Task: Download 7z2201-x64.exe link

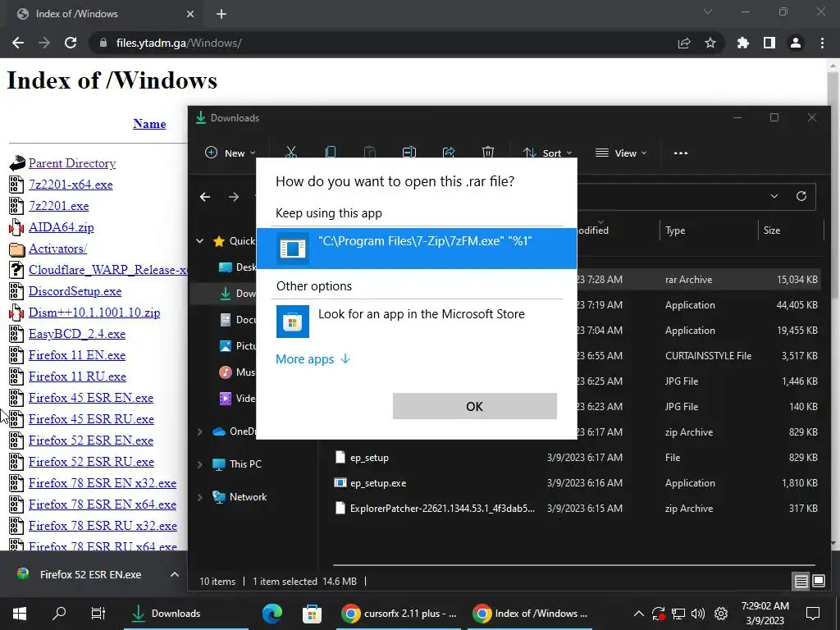Action: (x=71, y=185)
